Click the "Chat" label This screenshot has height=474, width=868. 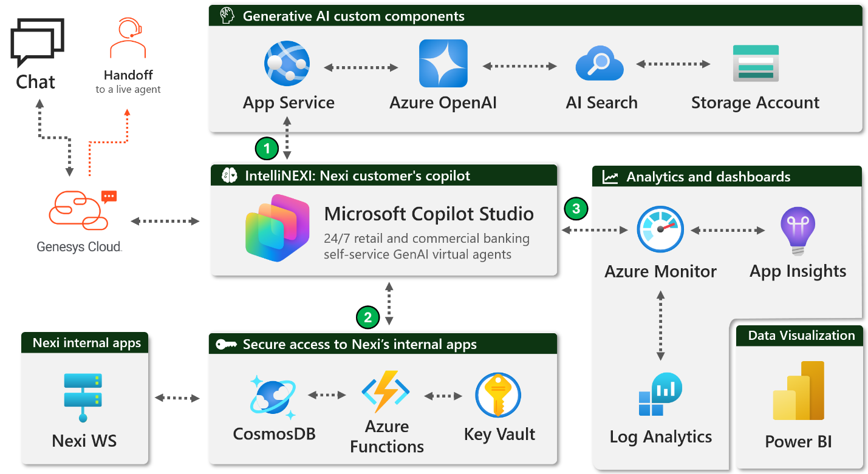(35, 82)
